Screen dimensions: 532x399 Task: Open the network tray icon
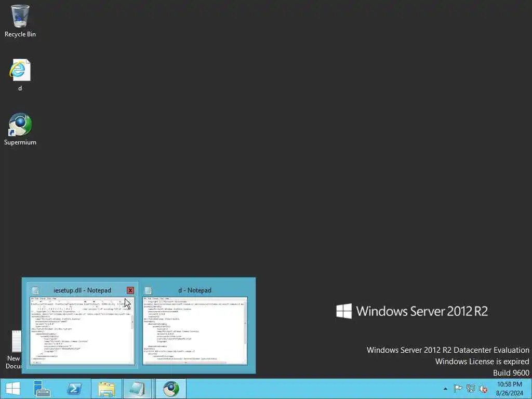[471, 389]
